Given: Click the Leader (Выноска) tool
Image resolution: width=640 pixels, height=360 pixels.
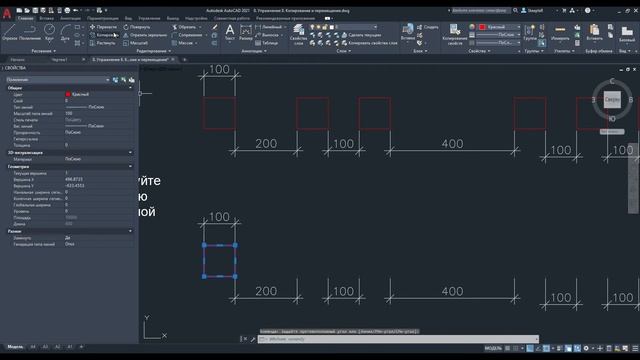Looking at the screenshot, I should pos(267,35).
